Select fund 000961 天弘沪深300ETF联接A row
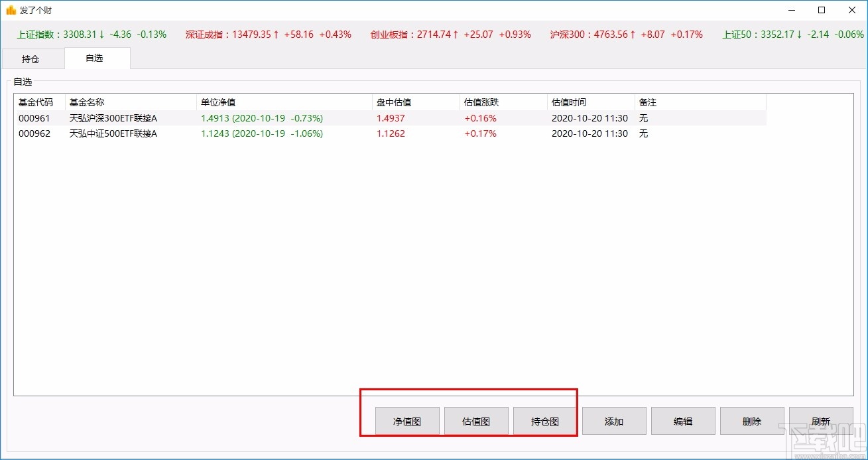Screen dimensions: 868x460 199,118
